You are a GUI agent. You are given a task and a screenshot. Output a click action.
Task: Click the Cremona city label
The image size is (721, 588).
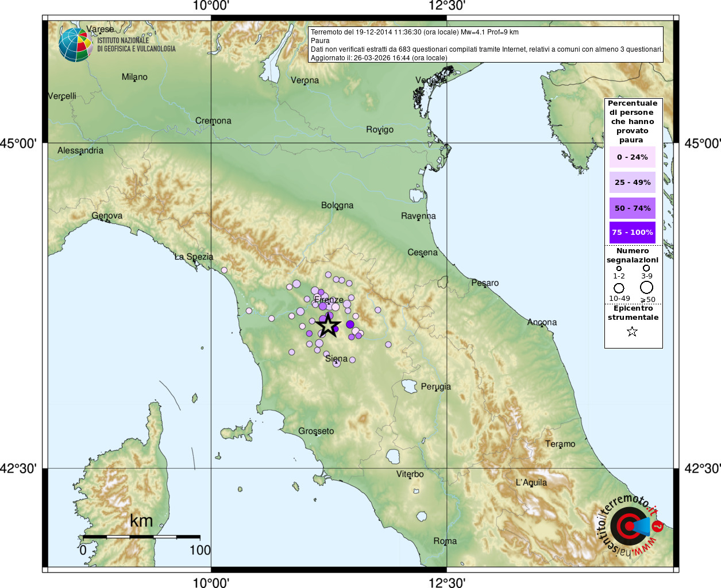pos(213,121)
